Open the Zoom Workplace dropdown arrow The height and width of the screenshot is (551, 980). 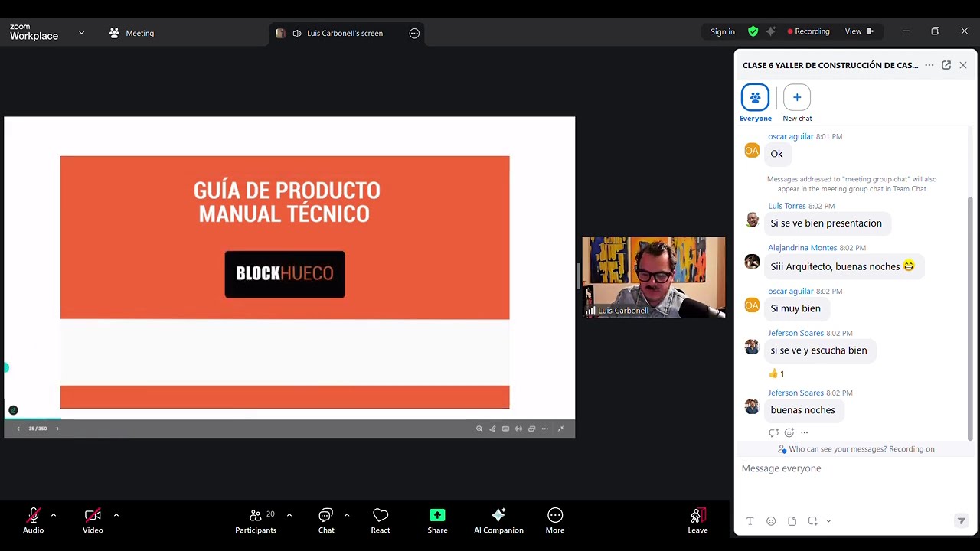81,33
